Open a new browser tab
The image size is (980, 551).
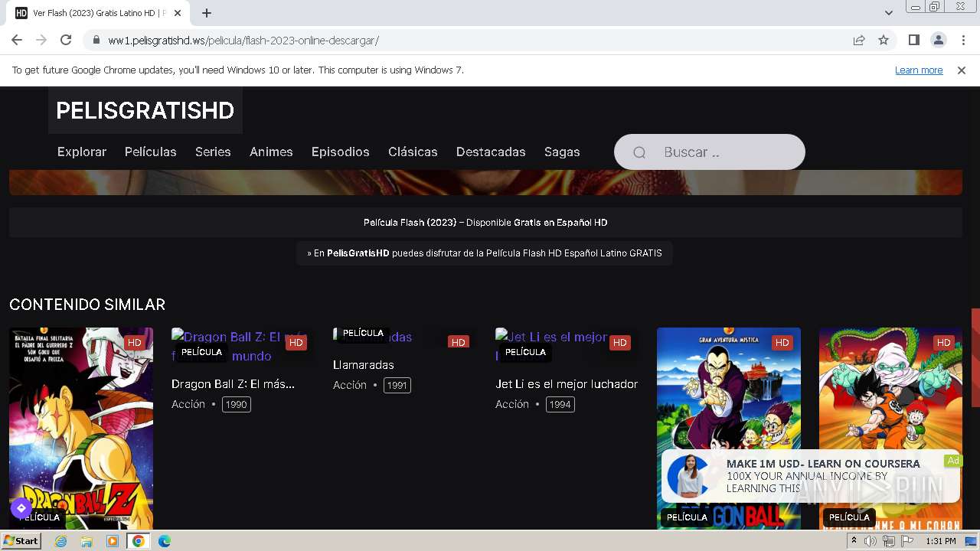tap(207, 13)
